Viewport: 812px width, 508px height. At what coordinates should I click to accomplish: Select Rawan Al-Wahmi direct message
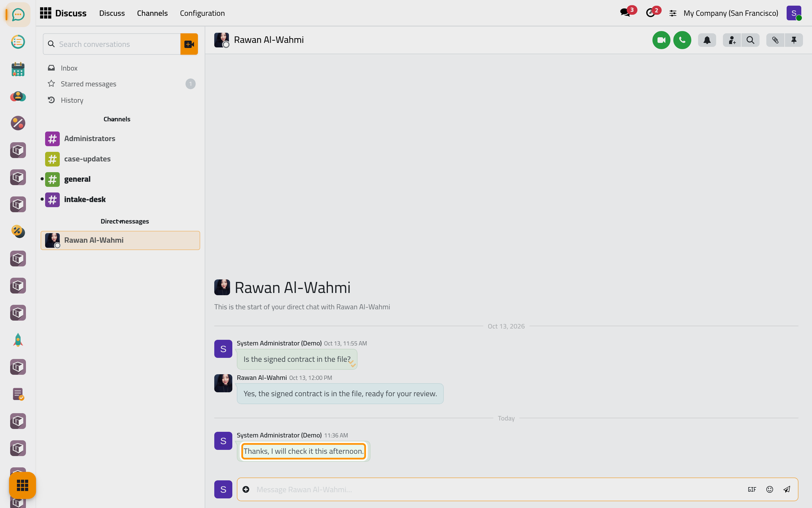click(120, 240)
